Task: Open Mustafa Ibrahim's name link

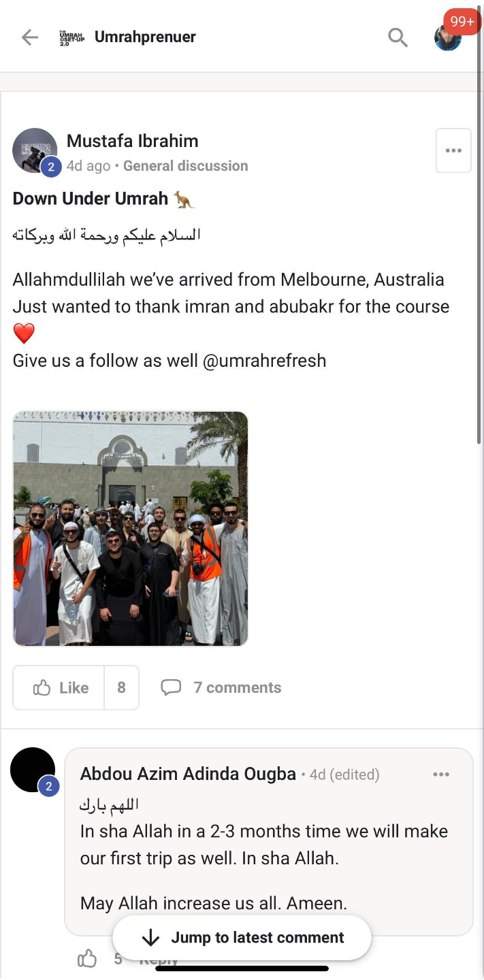Action: 133,141
